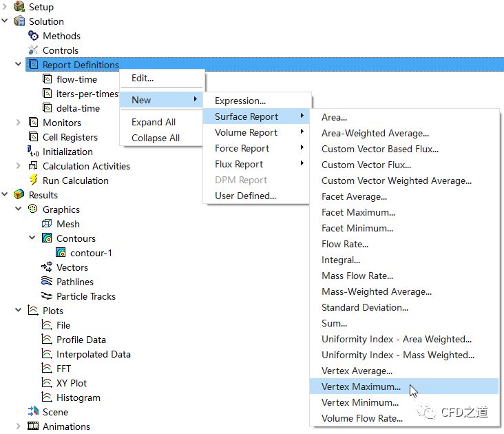Select Collapse All in the context menu
Viewport: 504px width, 434px height.
156,138
